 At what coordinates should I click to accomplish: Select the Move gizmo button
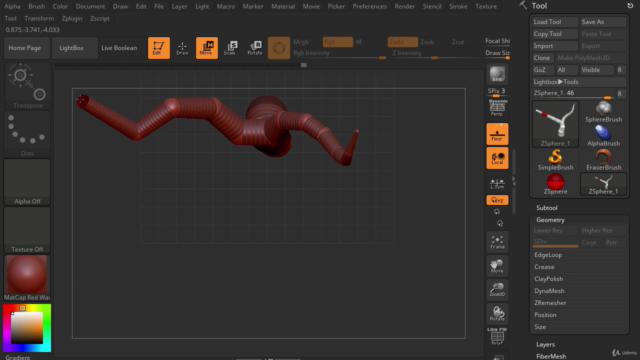[207, 48]
